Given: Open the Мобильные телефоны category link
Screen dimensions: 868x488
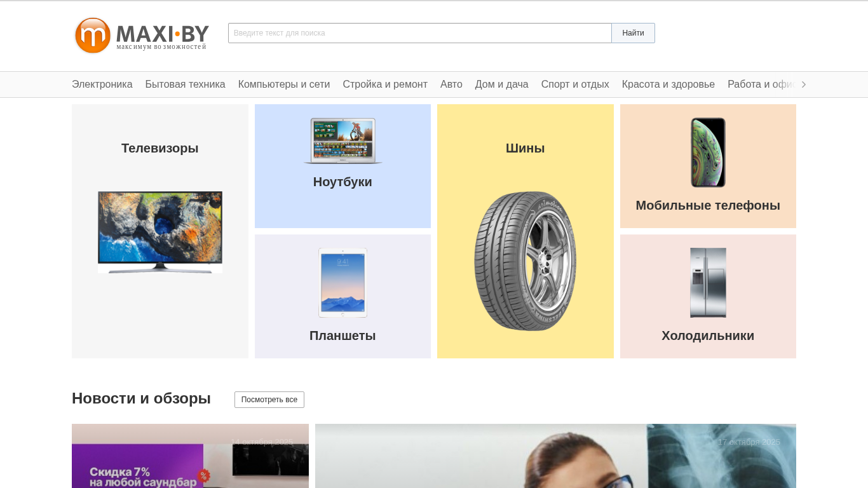Looking at the screenshot, I should [x=708, y=205].
